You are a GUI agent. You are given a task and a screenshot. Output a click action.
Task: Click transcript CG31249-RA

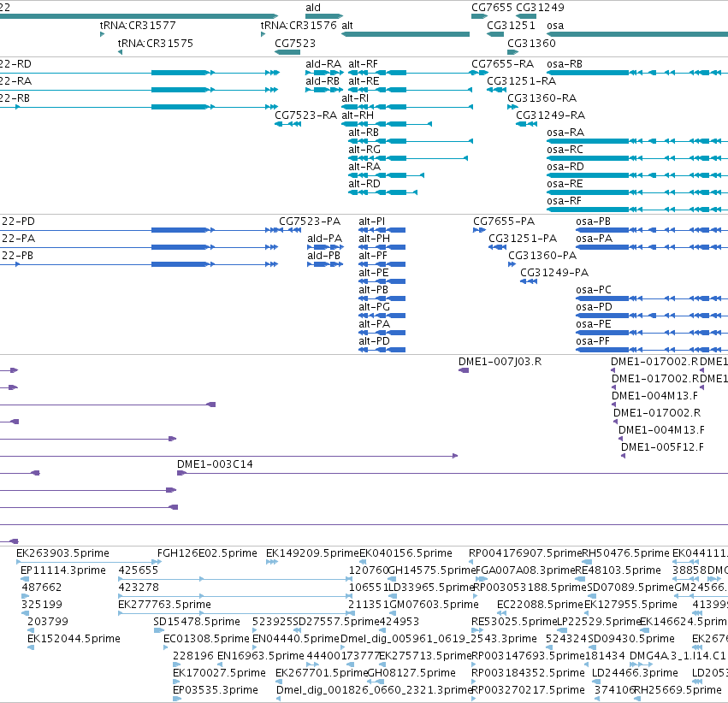[551, 115]
